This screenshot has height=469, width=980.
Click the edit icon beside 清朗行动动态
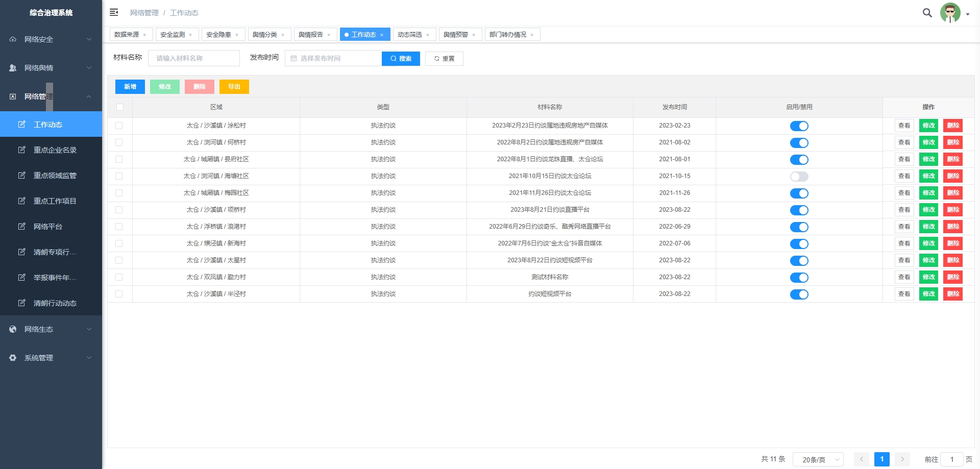pyautogui.click(x=21, y=303)
